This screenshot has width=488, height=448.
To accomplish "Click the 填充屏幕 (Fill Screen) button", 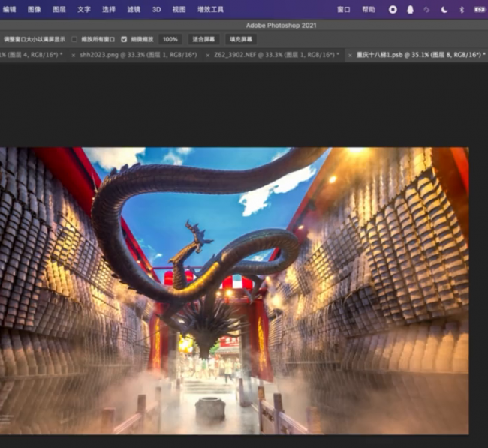I will [241, 39].
